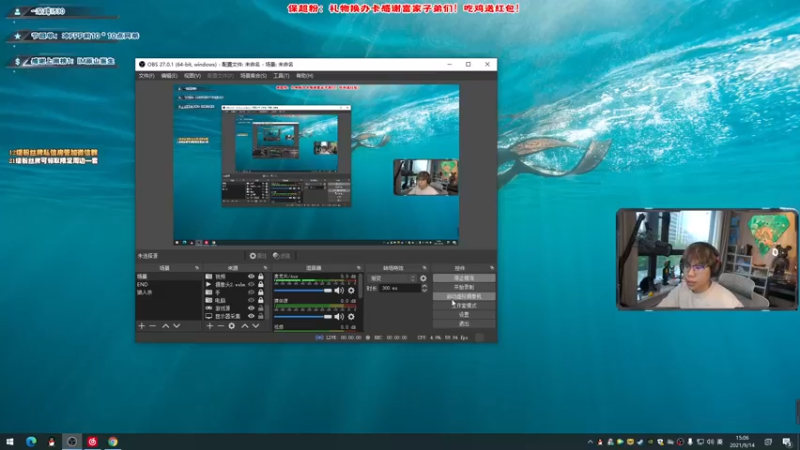Open Google Chrome from the taskbar
Viewport: 800px width, 450px height.
(113, 442)
